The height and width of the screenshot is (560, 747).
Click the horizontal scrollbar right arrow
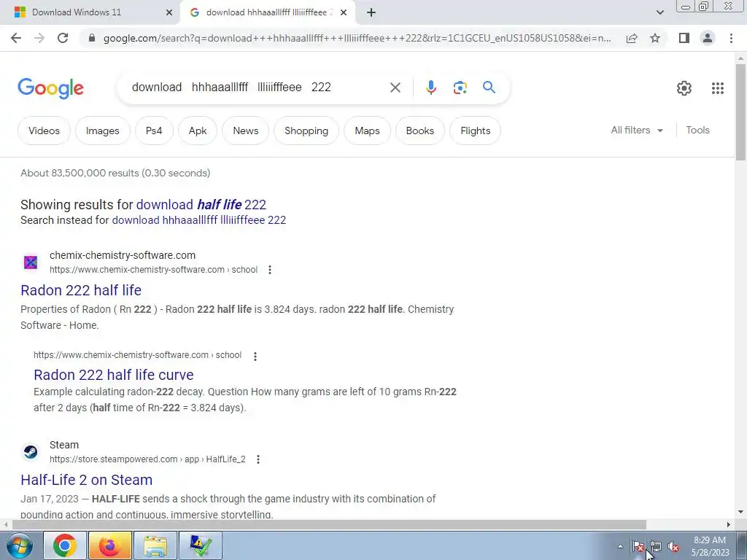729,525
